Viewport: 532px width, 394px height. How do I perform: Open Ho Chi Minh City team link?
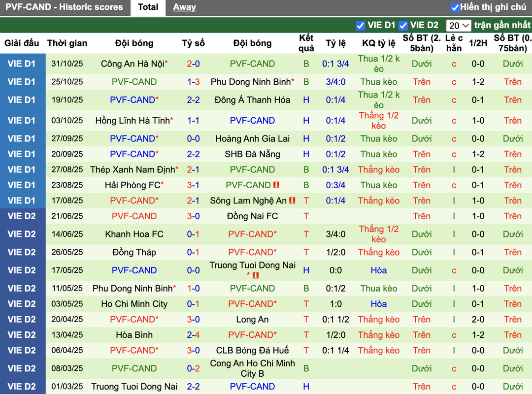pyautogui.click(x=134, y=304)
